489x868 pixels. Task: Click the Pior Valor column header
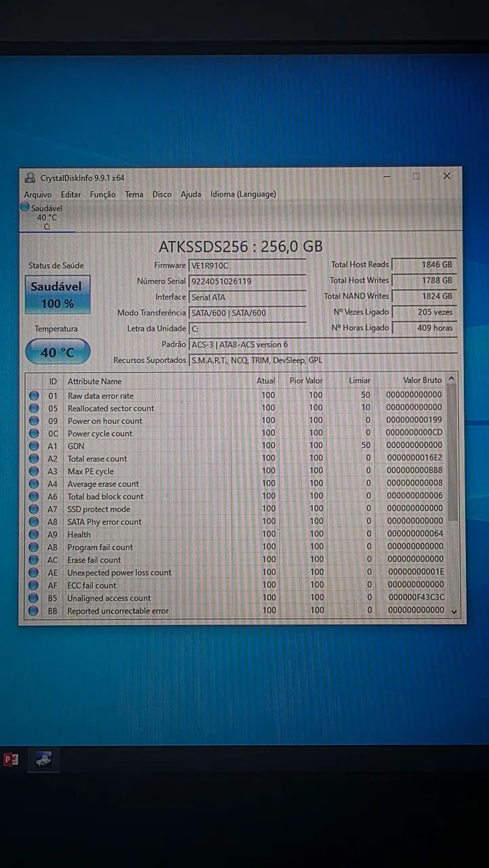(307, 381)
